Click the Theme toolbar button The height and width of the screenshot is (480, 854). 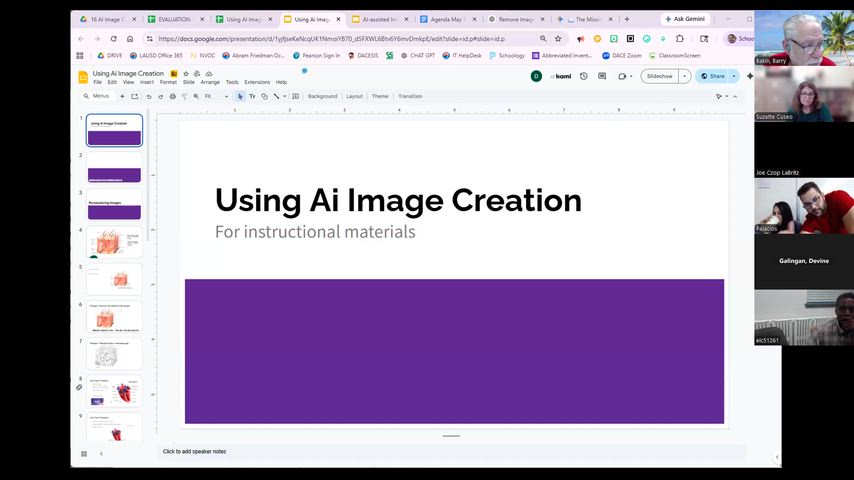(380, 96)
